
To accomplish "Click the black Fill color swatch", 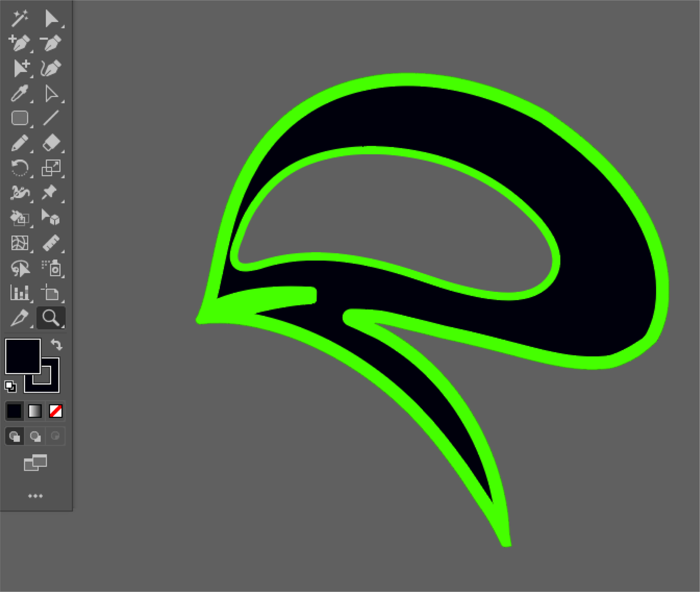I will tap(22, 356).
